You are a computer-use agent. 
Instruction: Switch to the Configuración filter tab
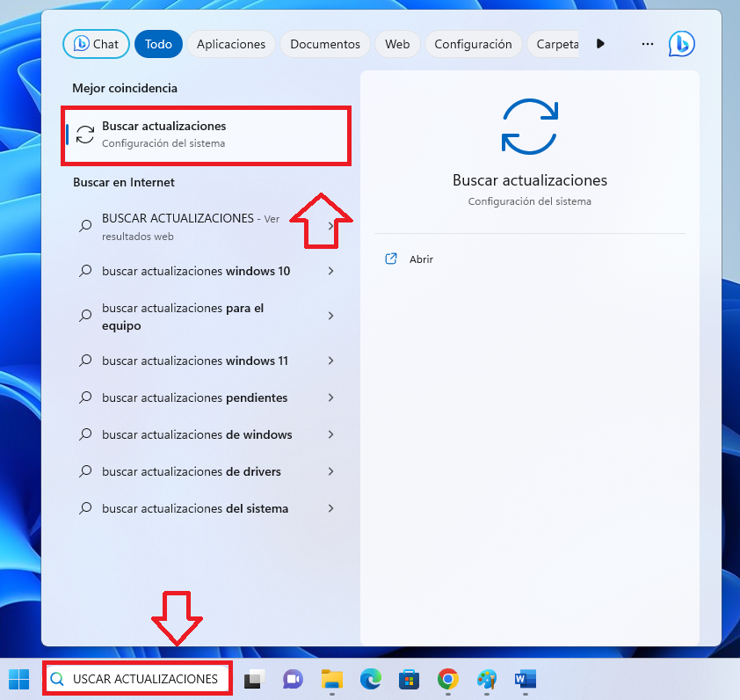[x=473, y=44]
